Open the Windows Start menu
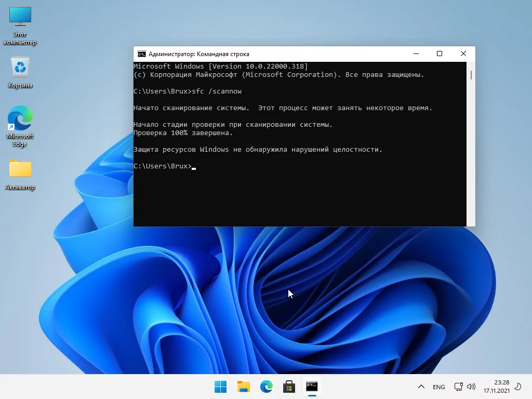Viewport: 532px width, 399px height. point(220,387)
